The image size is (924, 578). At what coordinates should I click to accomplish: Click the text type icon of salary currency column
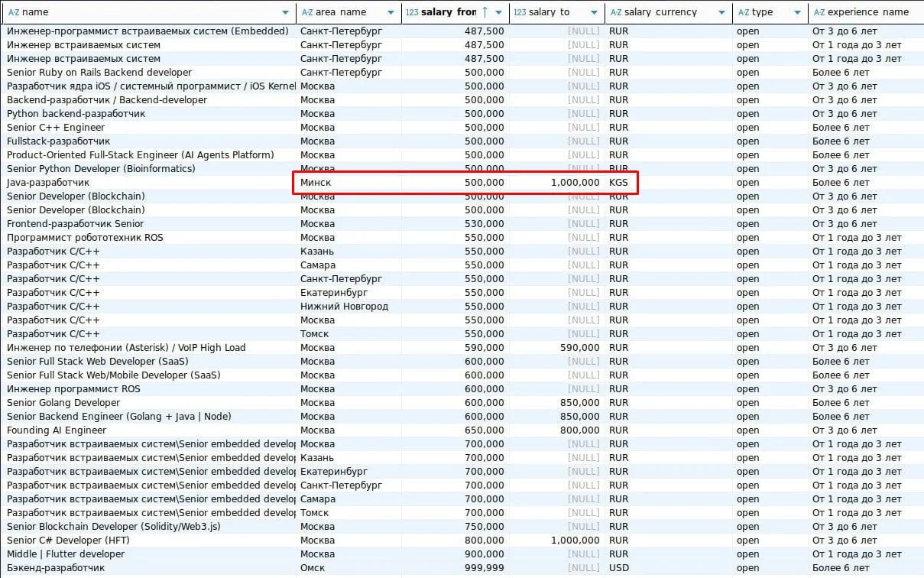pyautogui.click(x=615, y=12)
